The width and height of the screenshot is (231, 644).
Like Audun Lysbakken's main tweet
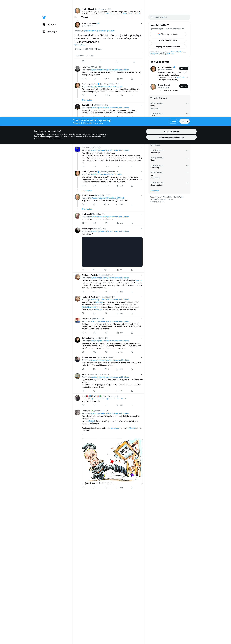pos(117,61)
